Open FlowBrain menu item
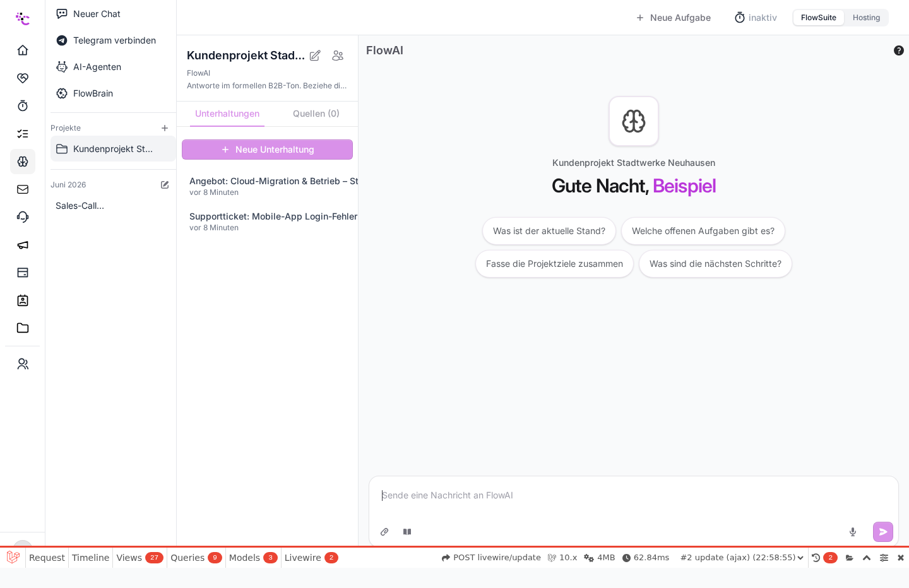The image size is (909, 588). (x=113, y=93)
